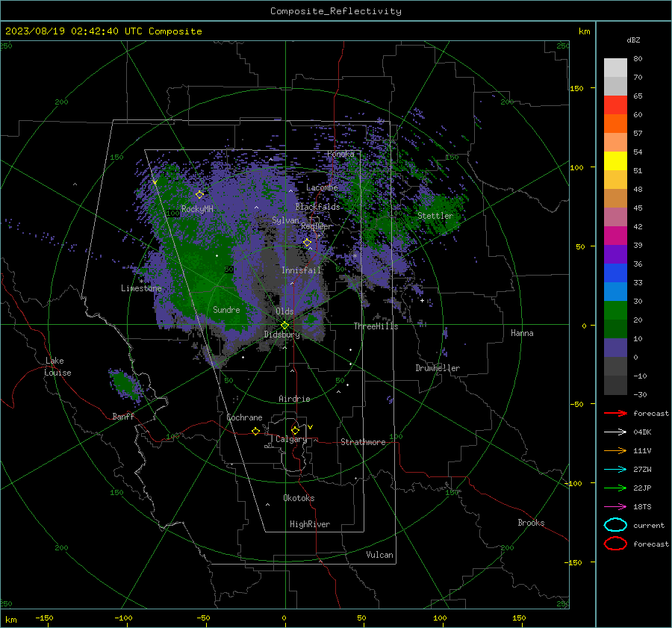Click the light blue swatch between 33 and 30 dBZ

click(615, 291)
